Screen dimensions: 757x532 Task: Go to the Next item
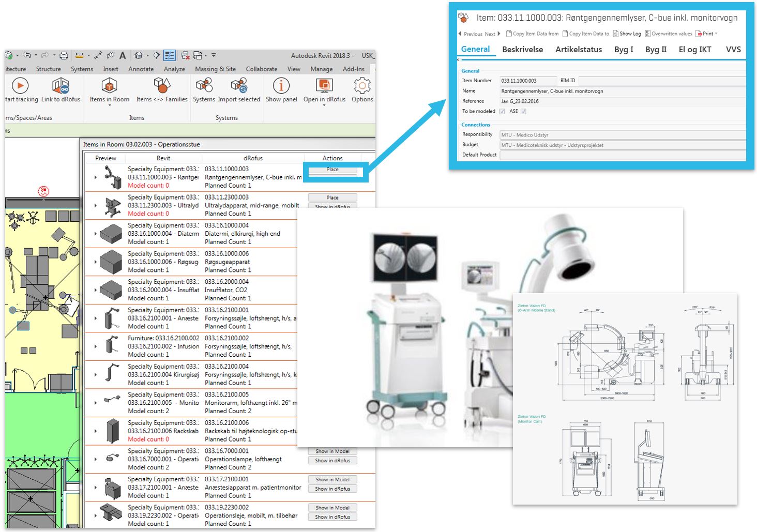coord(493,34)
